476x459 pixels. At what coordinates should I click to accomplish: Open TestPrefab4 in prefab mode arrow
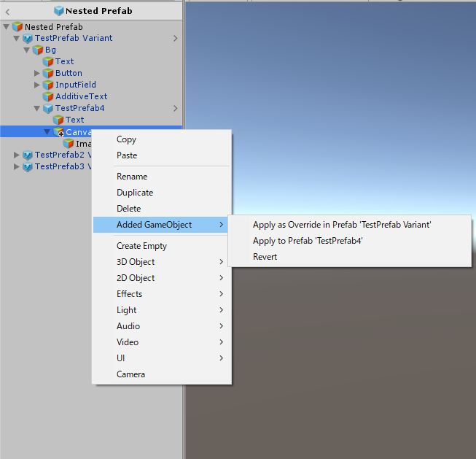click(176, 108)
